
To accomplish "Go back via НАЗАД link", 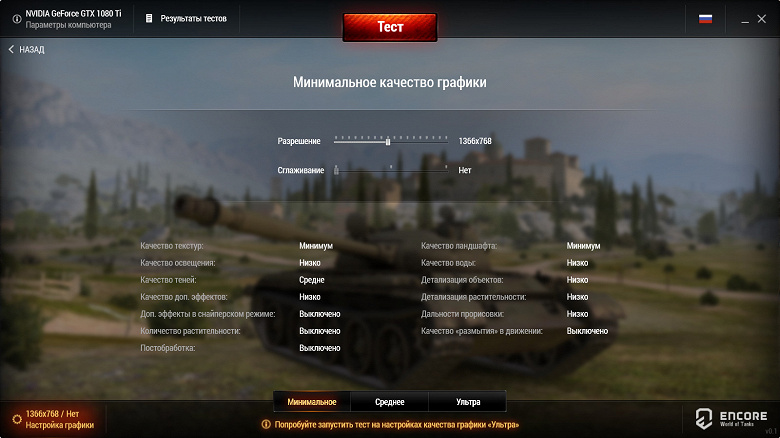I will click(32, 49).
